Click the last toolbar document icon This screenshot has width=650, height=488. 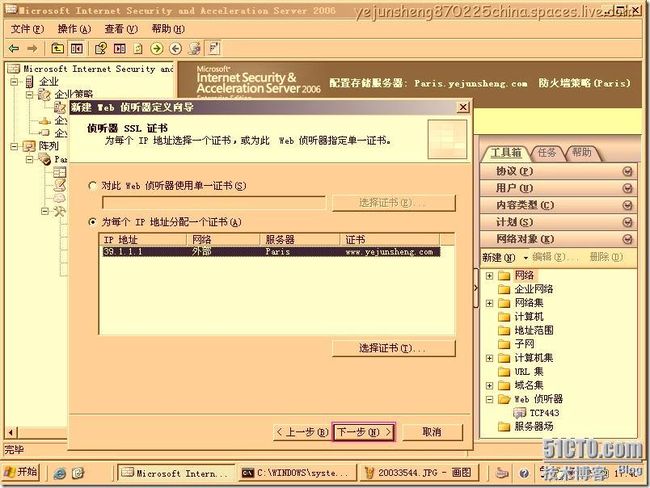[x=214, y=49]
